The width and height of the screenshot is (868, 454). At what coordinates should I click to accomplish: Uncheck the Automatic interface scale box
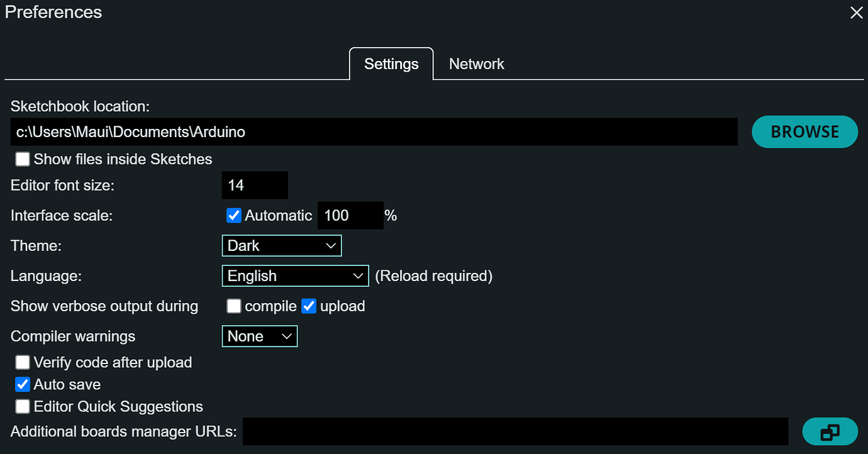[x=234, y=216]
